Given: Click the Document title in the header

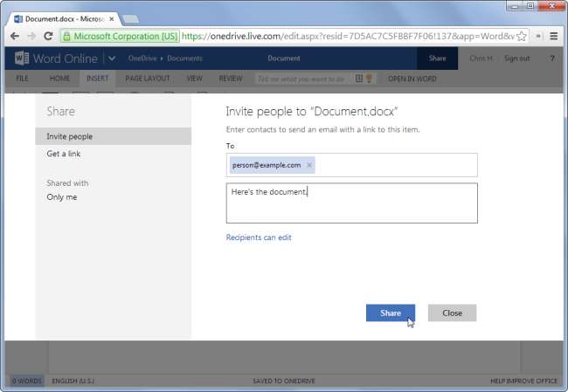Looking at the screenshot, I should pyautogui.click(x=284, y=58).
